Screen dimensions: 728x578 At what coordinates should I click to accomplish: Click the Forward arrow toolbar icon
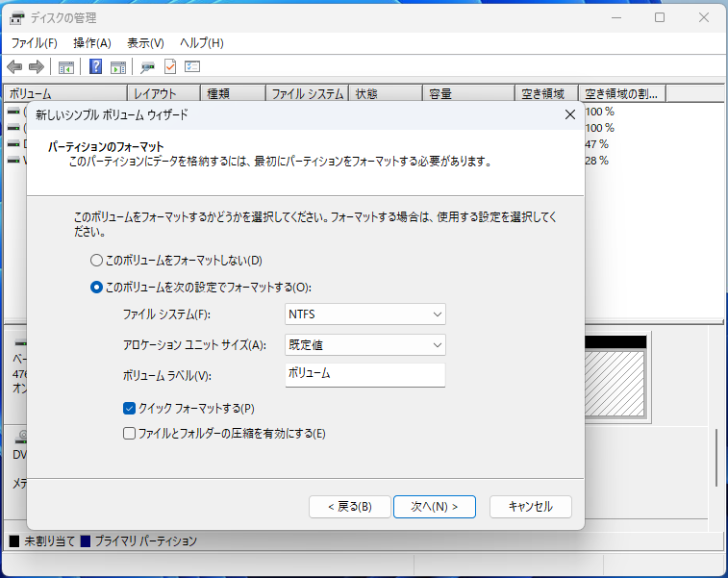[37, 67]
